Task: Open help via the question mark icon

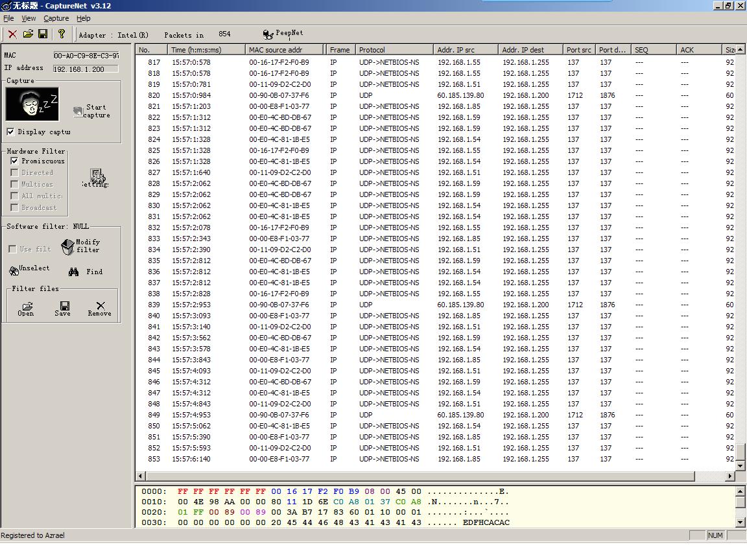Action: pos(62,34)
